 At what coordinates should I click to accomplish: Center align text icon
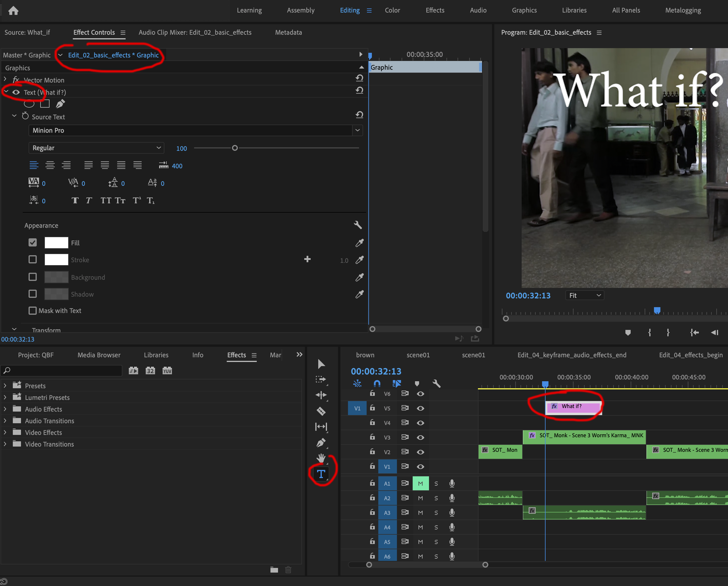tap(50, 165)
